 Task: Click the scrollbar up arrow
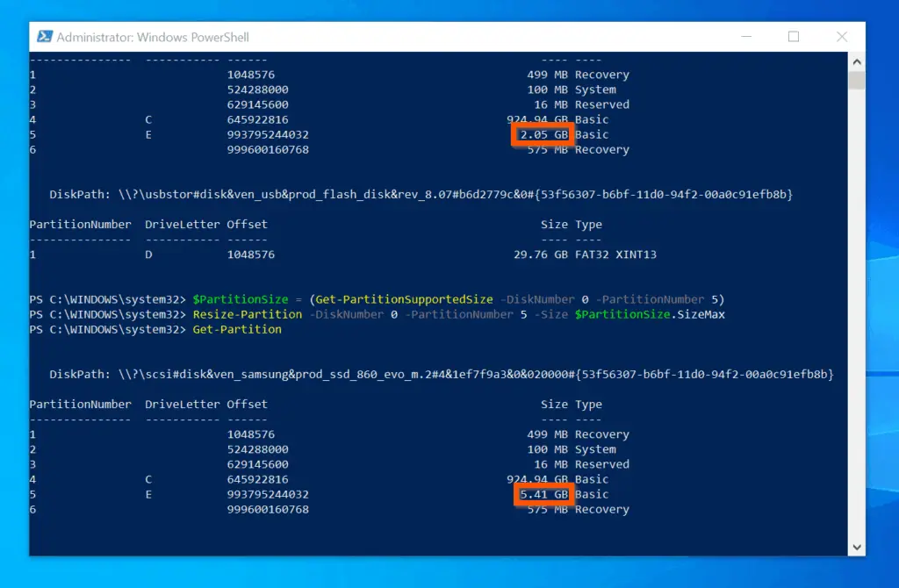click(x=857, y=61)
